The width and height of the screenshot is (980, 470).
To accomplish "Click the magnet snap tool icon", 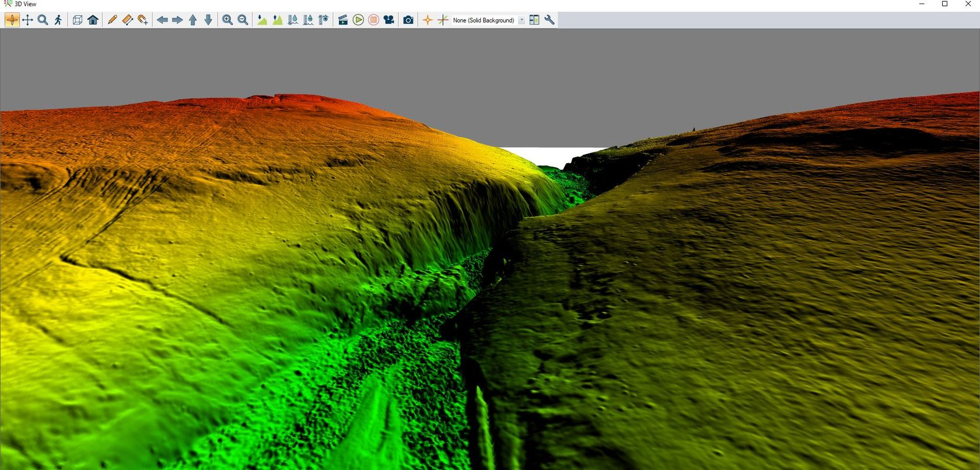I will click(142, 20).
